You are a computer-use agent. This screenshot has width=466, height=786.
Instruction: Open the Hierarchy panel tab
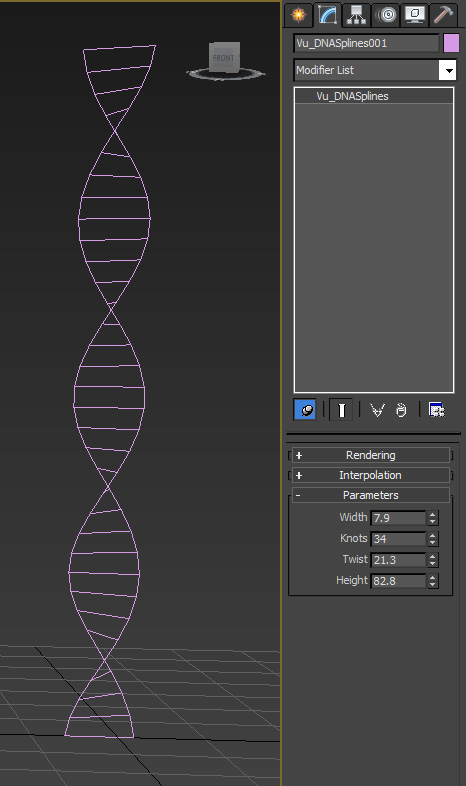357,15
